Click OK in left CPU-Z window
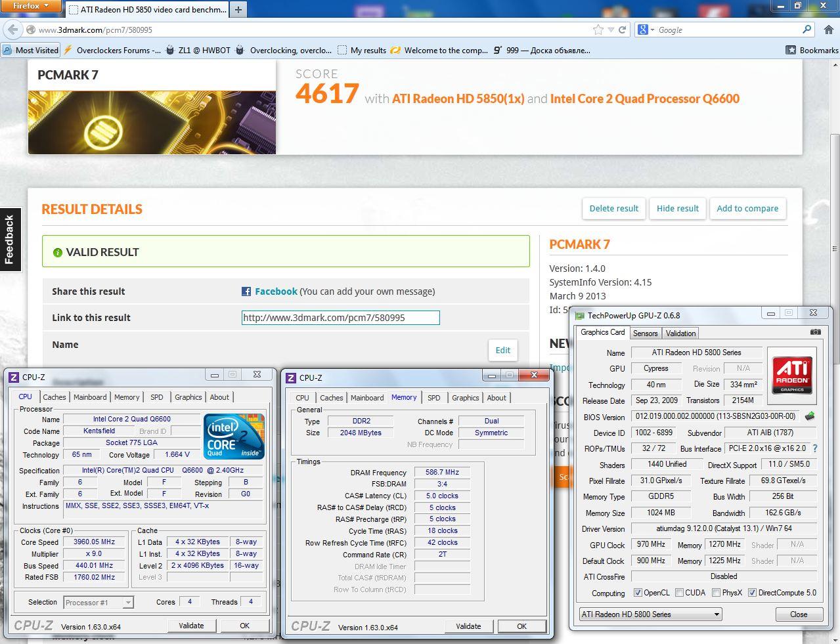This screenshot has height=644, width=840. click(x=244, y=626)
